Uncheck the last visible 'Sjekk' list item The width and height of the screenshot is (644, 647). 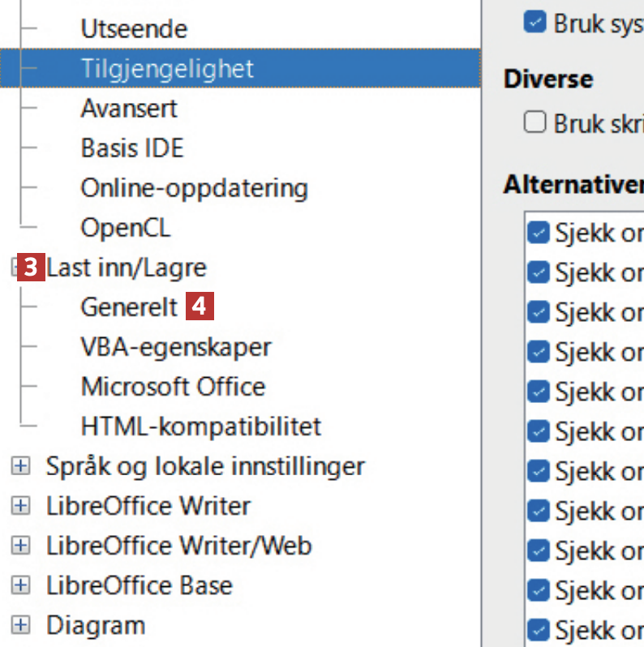point(538,629)
